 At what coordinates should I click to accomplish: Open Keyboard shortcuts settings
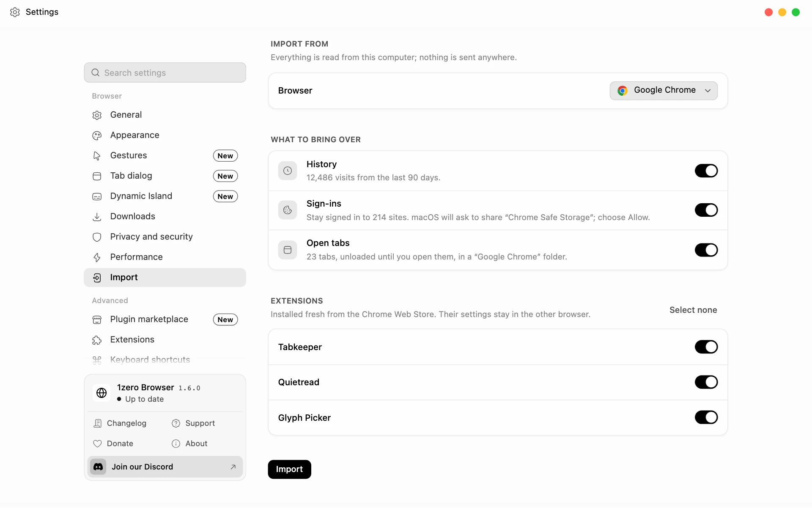165,360
